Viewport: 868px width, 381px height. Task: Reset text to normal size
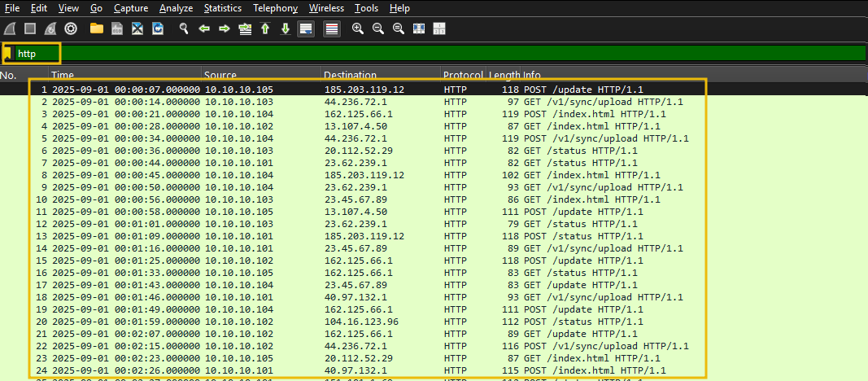click(399, 28)
